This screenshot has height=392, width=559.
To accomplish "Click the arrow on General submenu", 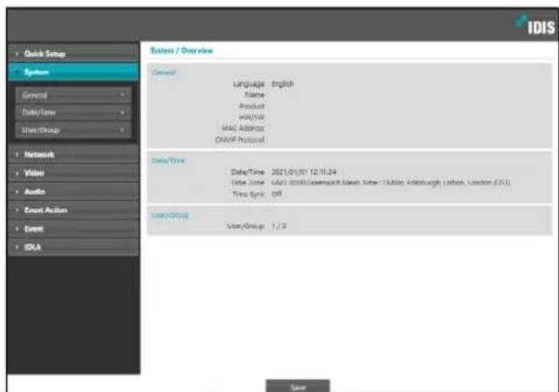I will [123, 95].
